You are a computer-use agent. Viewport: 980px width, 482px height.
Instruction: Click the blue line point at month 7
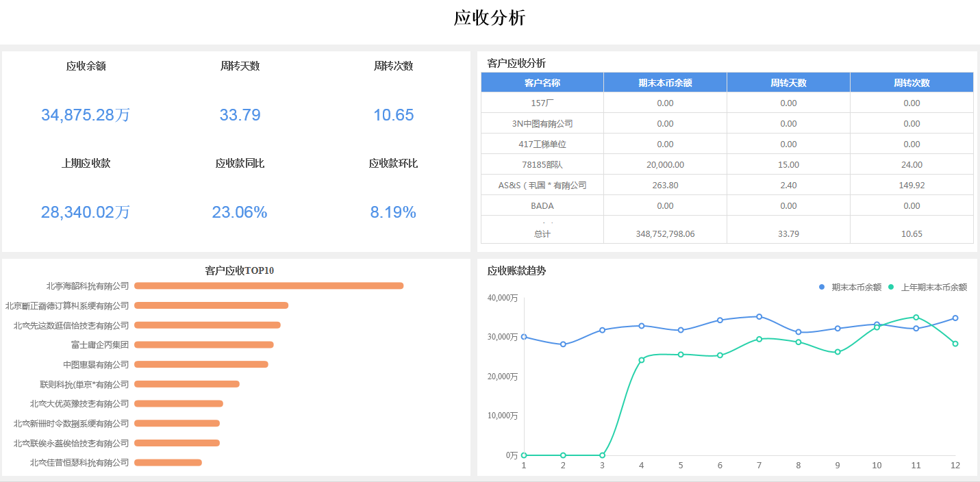pos(759,316)
